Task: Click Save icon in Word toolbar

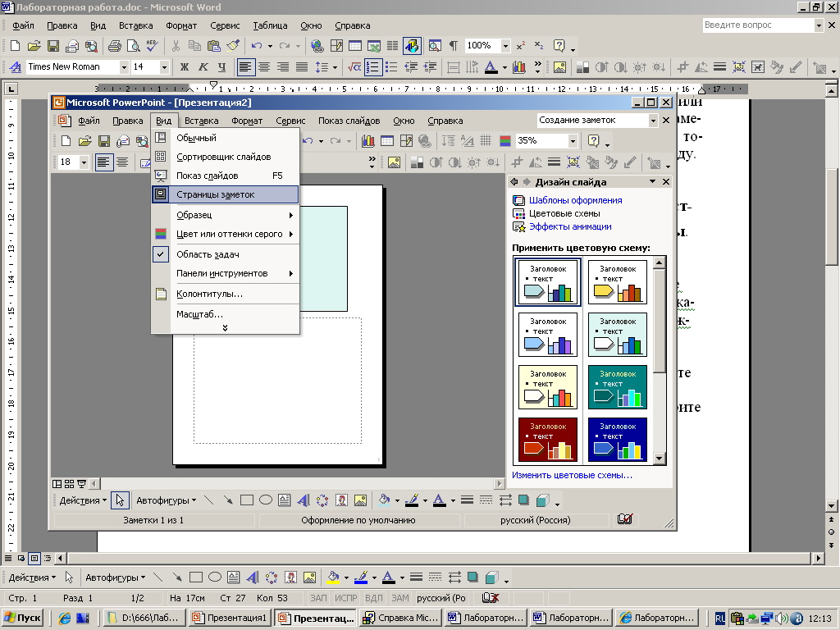Action: [53, 46]
